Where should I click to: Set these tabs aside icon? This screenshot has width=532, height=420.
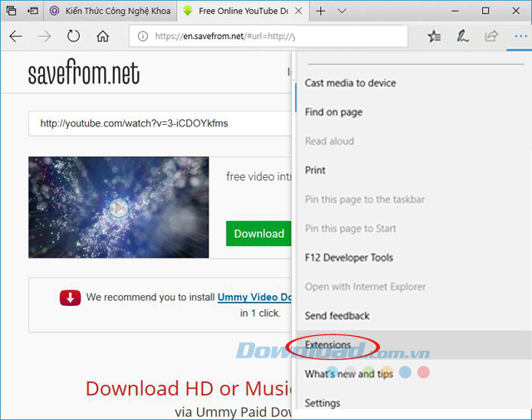click(x=33, y=11)
